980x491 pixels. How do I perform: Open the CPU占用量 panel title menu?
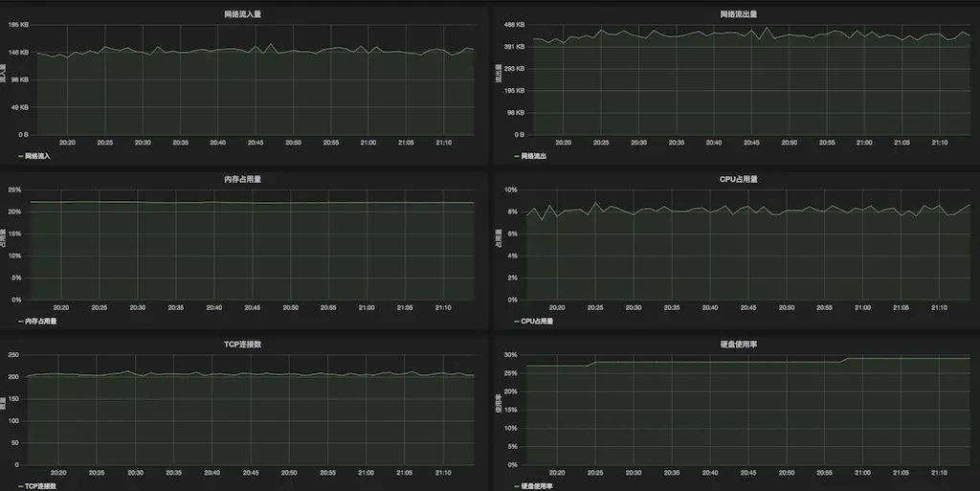coord(738,179)
